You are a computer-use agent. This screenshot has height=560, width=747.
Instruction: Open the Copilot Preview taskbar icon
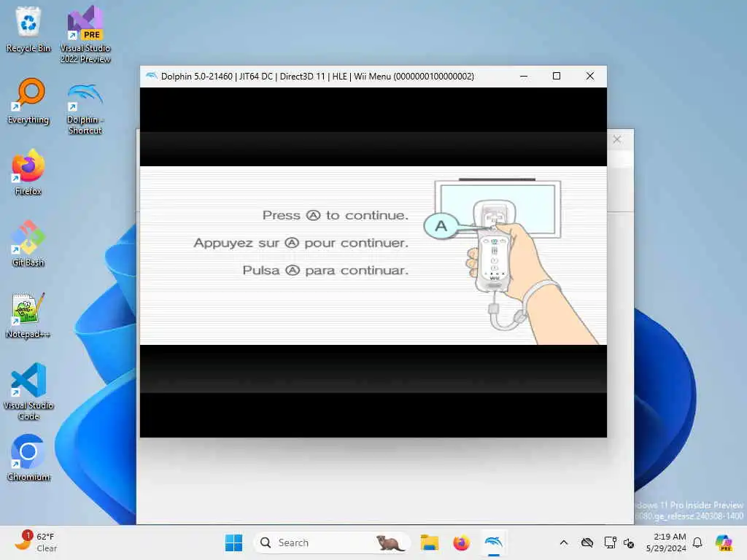724,542
